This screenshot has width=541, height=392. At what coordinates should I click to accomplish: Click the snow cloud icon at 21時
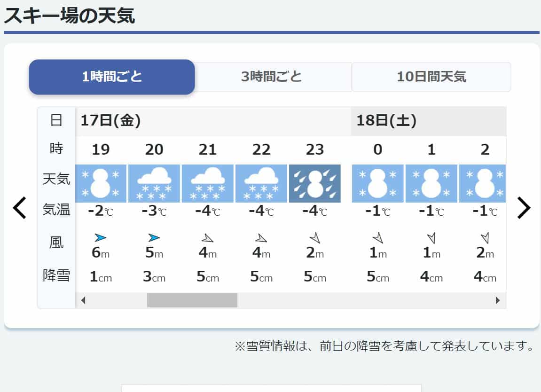(208, 184)
